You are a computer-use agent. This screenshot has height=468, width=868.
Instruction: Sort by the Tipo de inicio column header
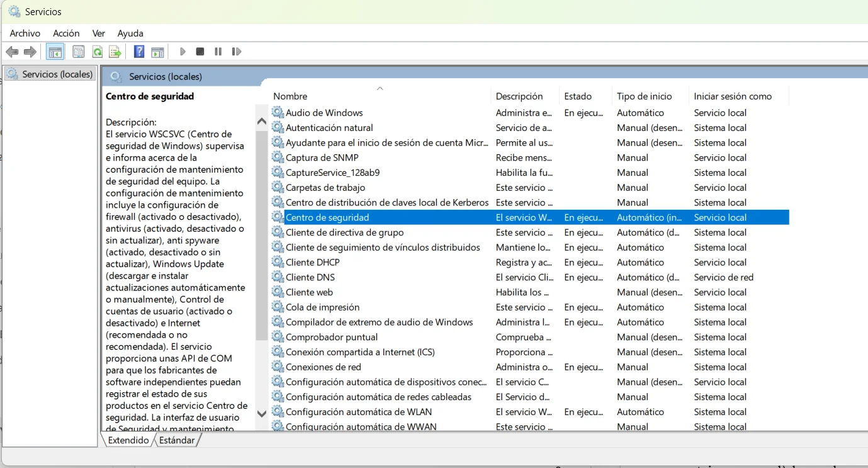[650, 96]
